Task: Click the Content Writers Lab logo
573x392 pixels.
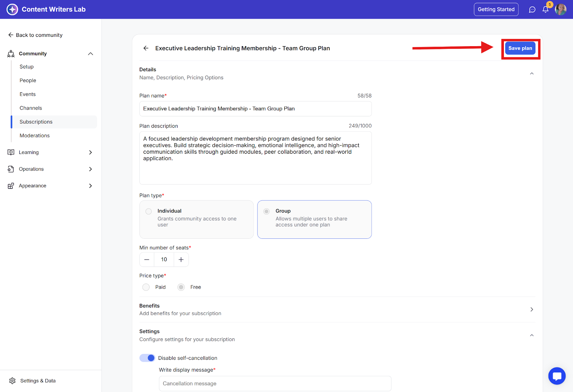Action: 12,10
